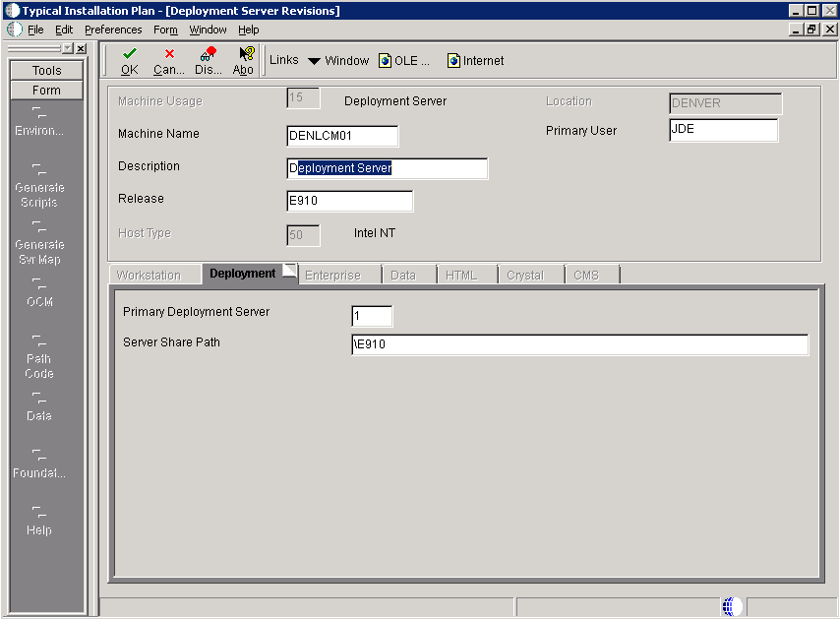Open the sidebar panel dropdown arrow
The width and height of the screenshot is (840, 619).
68,49
